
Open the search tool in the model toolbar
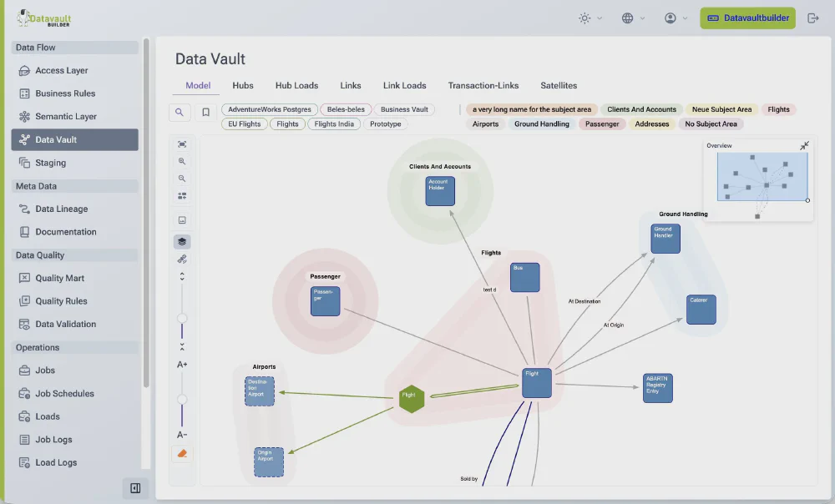coord(180,111)
